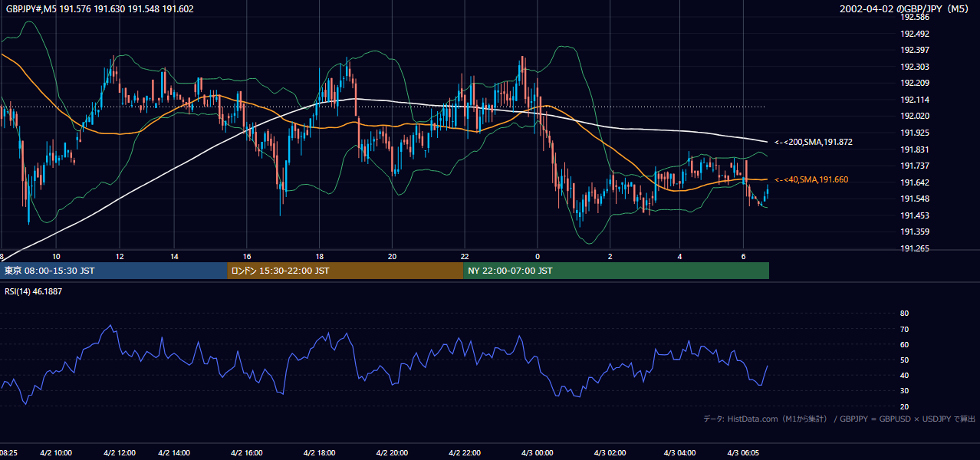Click the 4/2 12:00 time axis label
Image resolution: width=980 pixels, height=460 pixels.
120,453
